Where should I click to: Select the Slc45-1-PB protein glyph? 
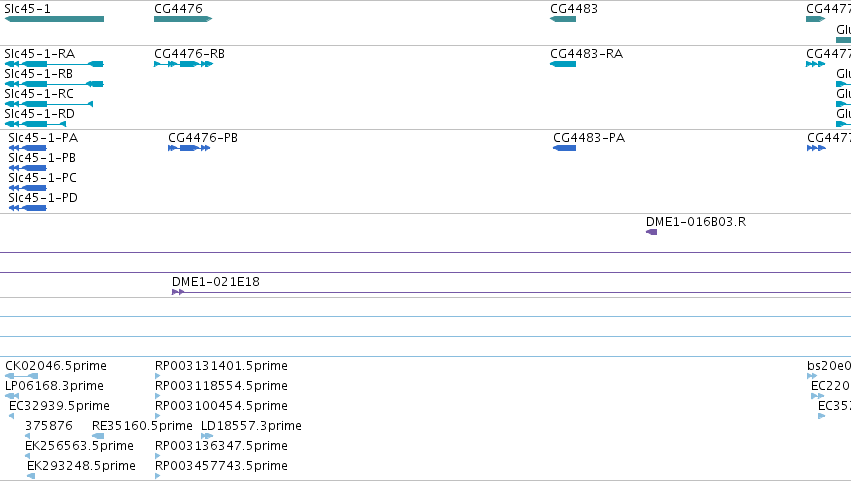pos(28,168)
